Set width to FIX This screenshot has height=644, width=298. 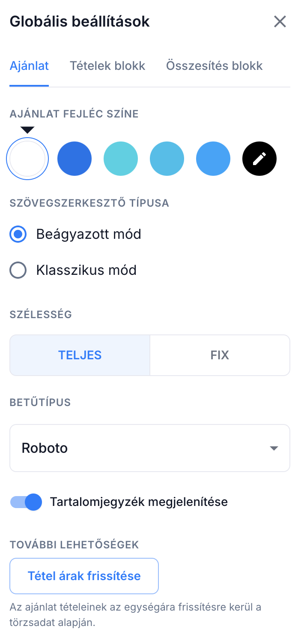(x=220, y=355)
